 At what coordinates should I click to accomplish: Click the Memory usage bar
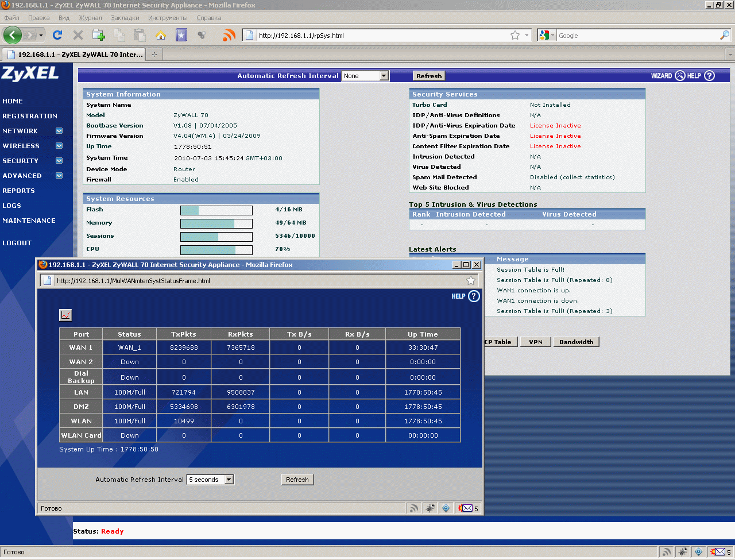(216, 223)
